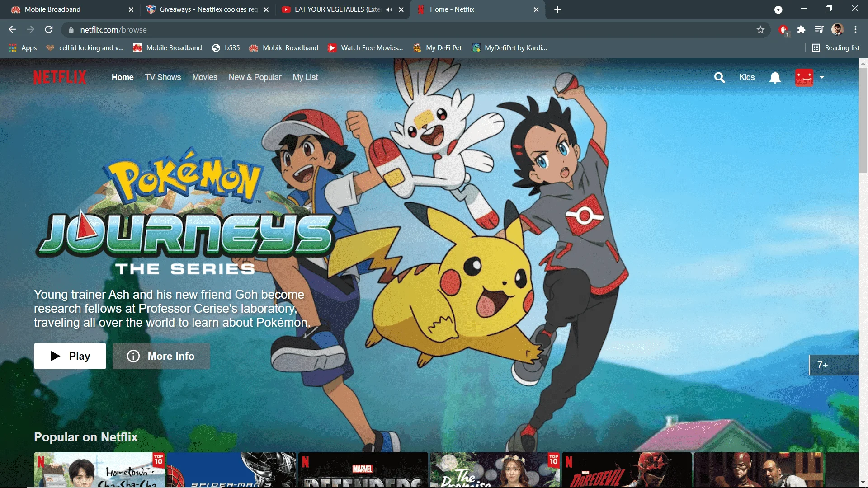This screenshot has width=868, height=488.
Task: Mute the audio indicator on YouTube tab
Action: 389,9
